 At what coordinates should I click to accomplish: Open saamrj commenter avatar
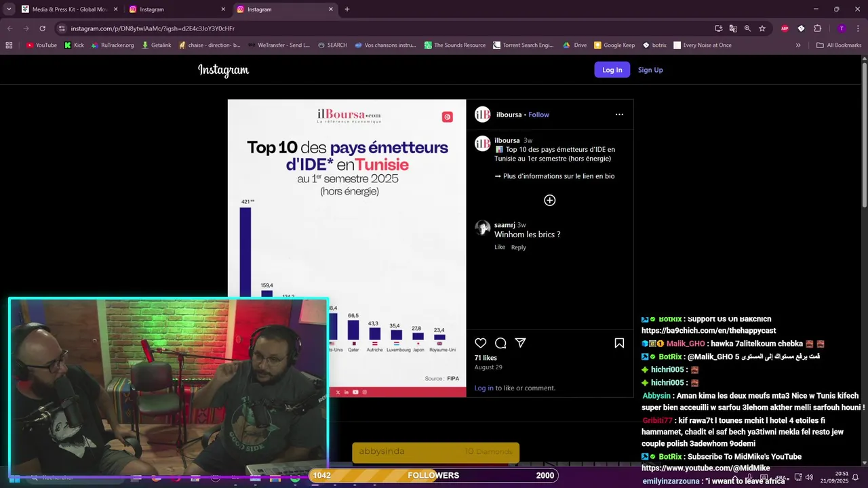point(482,228)
